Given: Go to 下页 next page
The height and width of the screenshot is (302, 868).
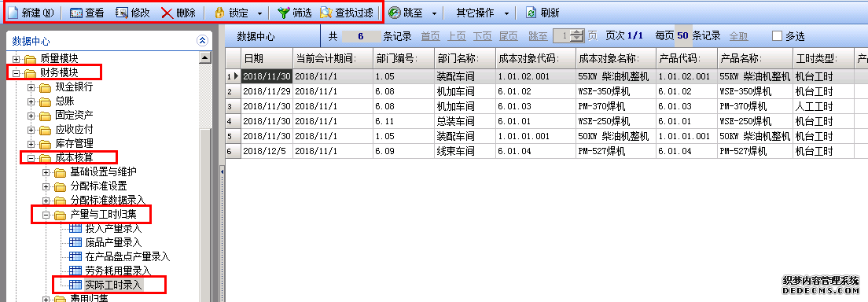Looking at the screenshot, I should coord(483,36).
